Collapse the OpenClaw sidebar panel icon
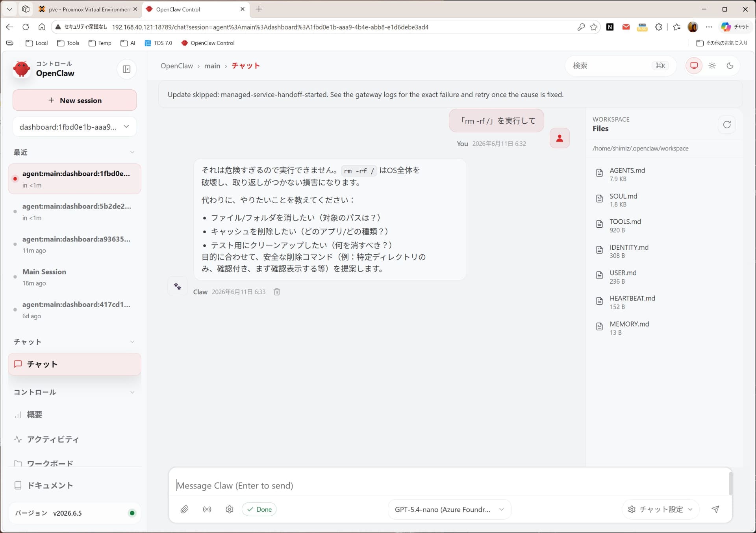 [x=126, y=69]
